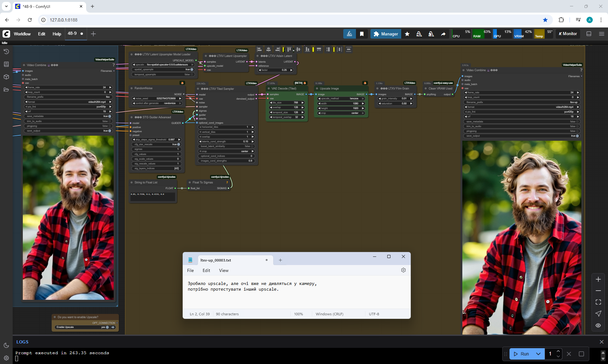Open the View menu in Notepad
The image size is (608, 364).
pos(224,270)
